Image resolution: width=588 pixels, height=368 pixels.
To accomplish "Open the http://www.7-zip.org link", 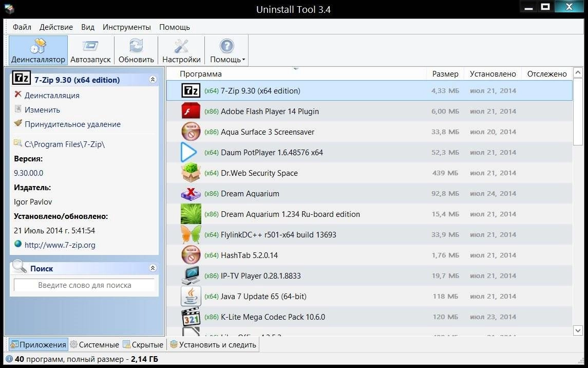I will pos(60,245).
